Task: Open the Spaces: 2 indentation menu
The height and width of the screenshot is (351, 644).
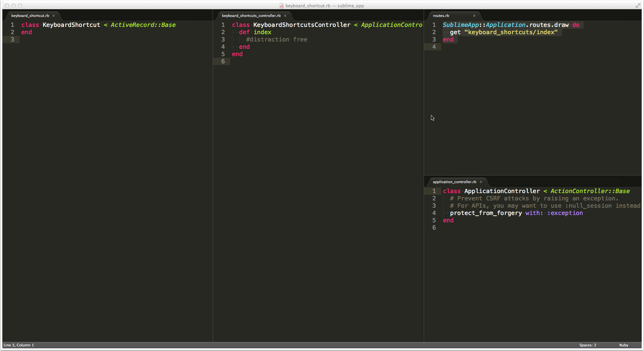Action: point(588,345)
